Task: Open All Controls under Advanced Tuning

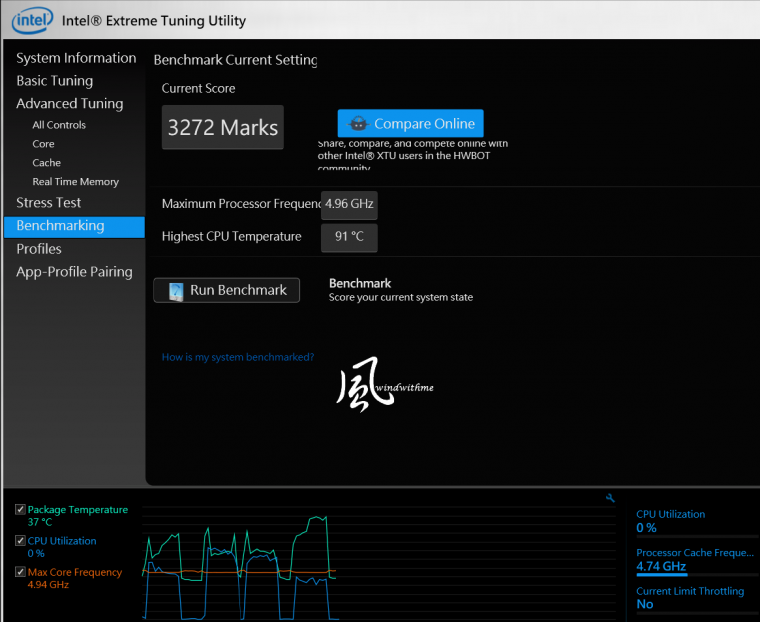Action: tap(59, 125)
